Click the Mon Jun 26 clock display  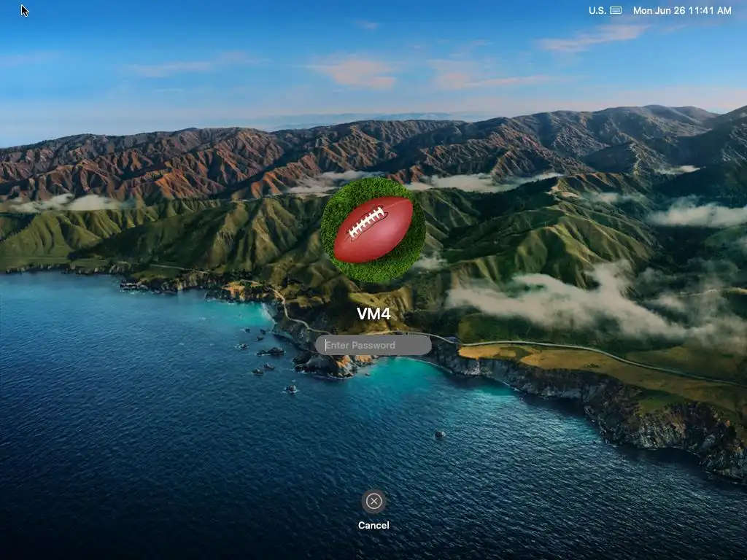(x=659, y=10)
